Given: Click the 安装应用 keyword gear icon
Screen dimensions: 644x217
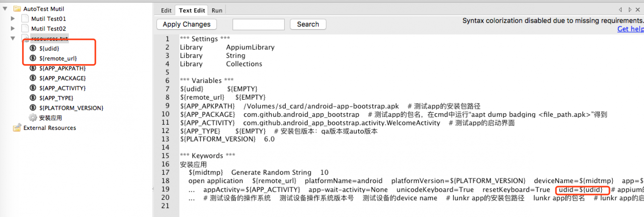Looking at the screenshot, I should click(33, 118).
